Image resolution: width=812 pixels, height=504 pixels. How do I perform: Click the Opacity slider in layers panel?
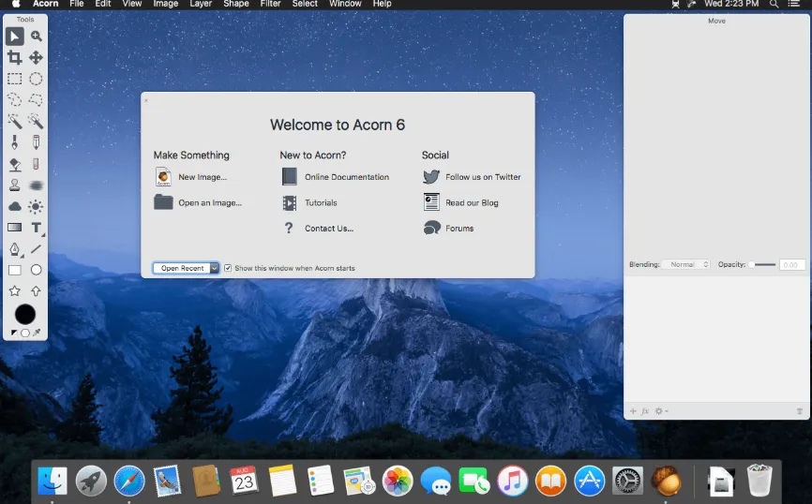[x=762, y=264]
